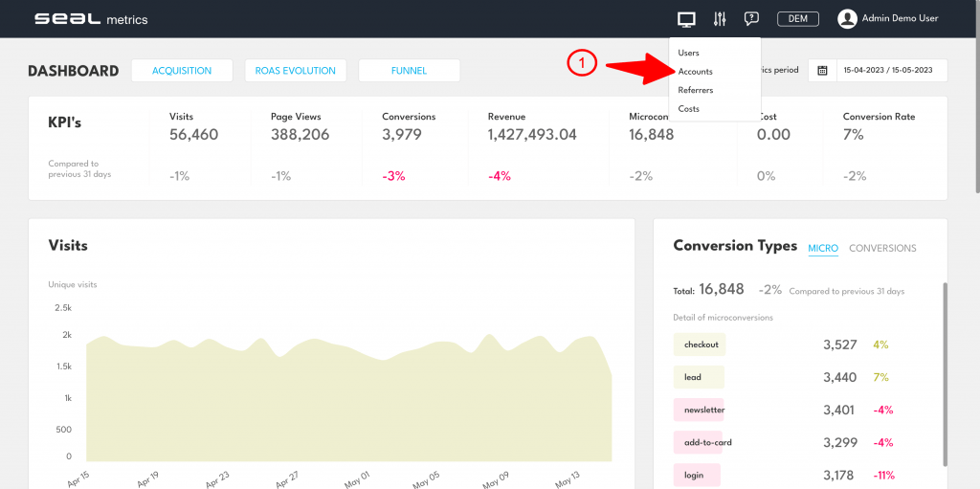Open the Acquisition dashboard view

[183, 71]
